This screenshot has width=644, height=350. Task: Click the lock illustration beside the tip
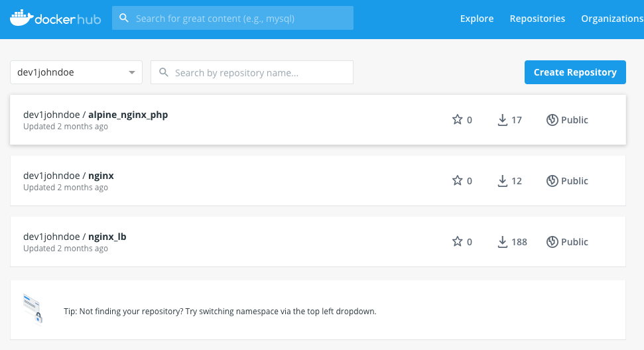[33, 308]
